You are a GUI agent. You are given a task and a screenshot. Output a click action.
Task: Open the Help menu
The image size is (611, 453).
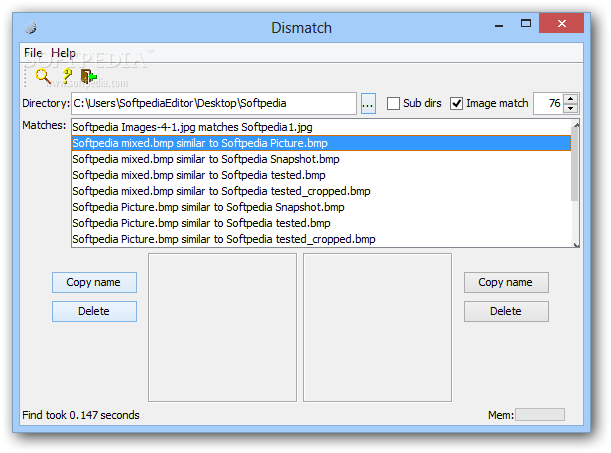(63, 53)
